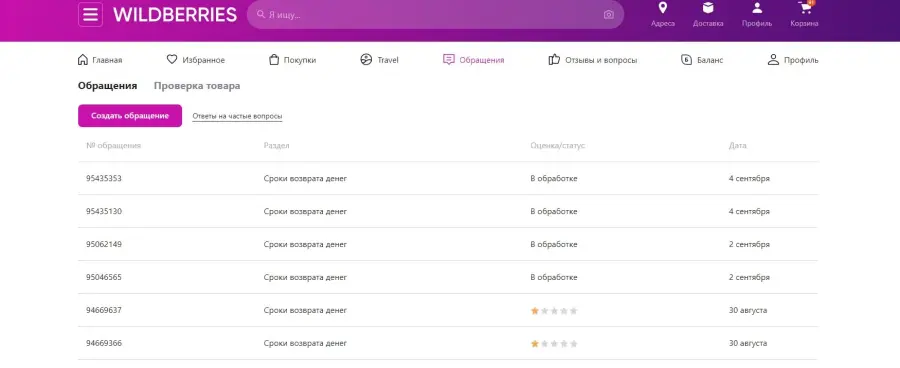900x368 pixels.
Task: Open Travel navigation item
Action: tap(379, 60)
